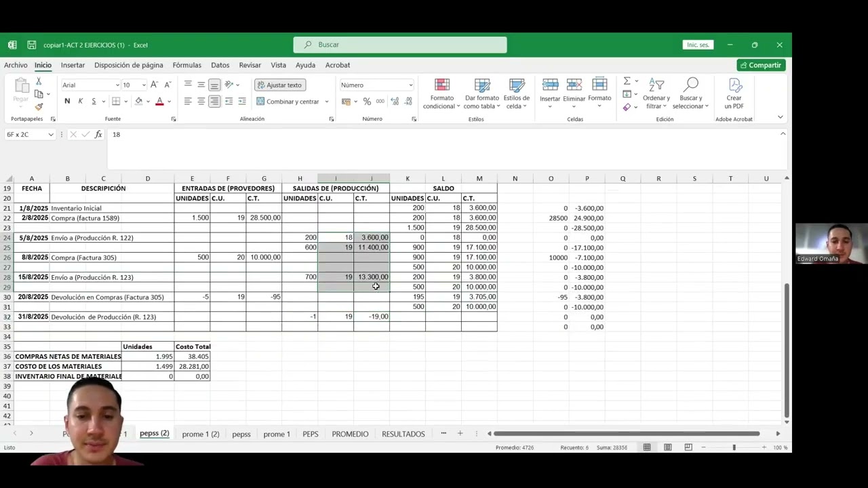Apply thousands separator 000 style
The width and height of the screenshot is (868, 488).
click(x=380, y=101)
